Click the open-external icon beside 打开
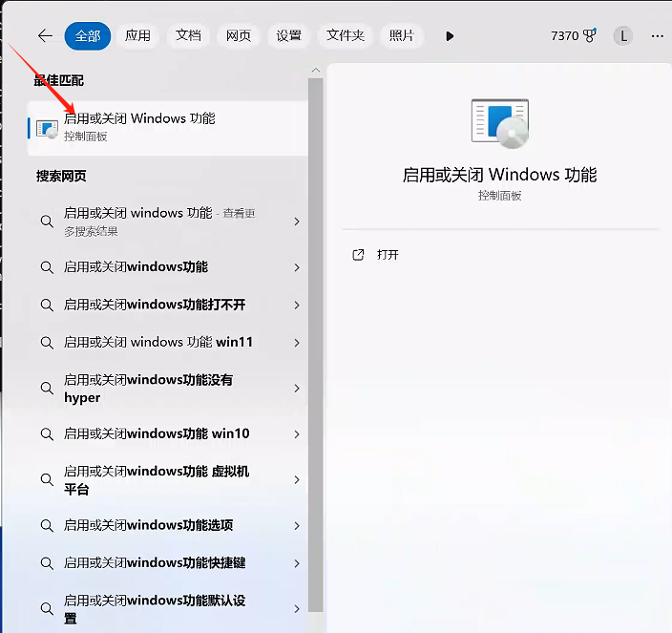Viewport: 672px width, 633px height. pyautogui.click(x=358, y=255)
